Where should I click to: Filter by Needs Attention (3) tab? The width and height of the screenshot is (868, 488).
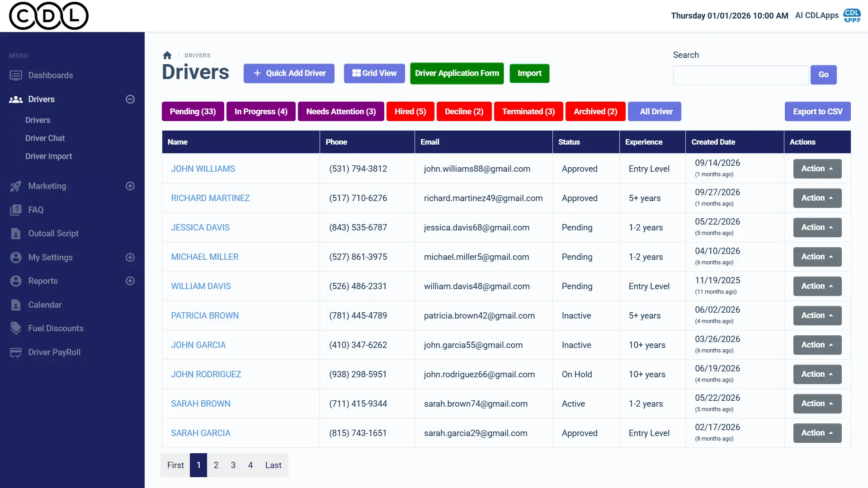click(x=341, y=112)
